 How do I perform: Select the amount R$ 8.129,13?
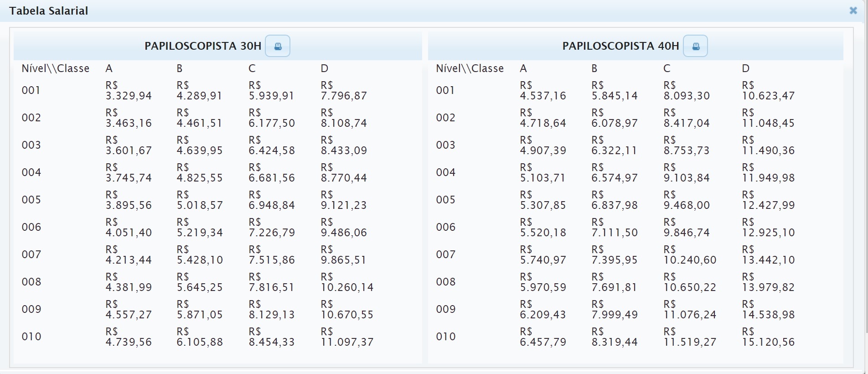(x=272, y=310)
